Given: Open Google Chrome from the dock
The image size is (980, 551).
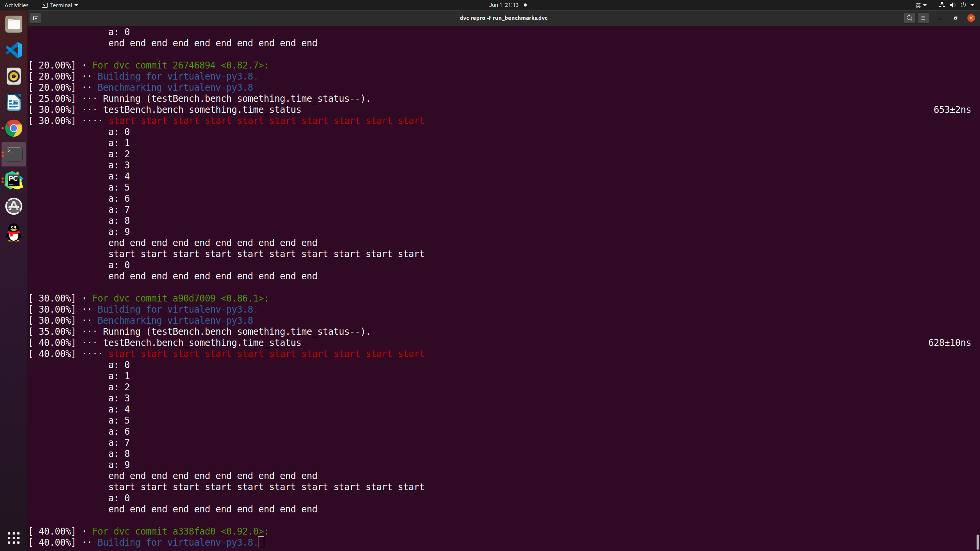Looking at the screenshot, I should [14, 128].
